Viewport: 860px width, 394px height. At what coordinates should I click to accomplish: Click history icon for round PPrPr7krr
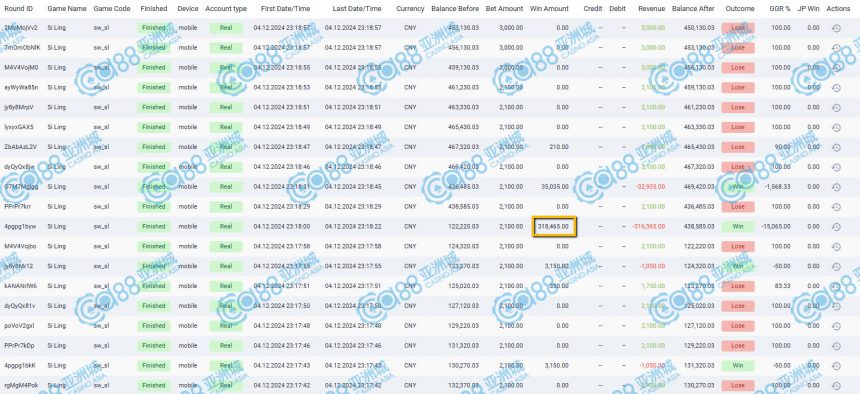coord(836,207)
